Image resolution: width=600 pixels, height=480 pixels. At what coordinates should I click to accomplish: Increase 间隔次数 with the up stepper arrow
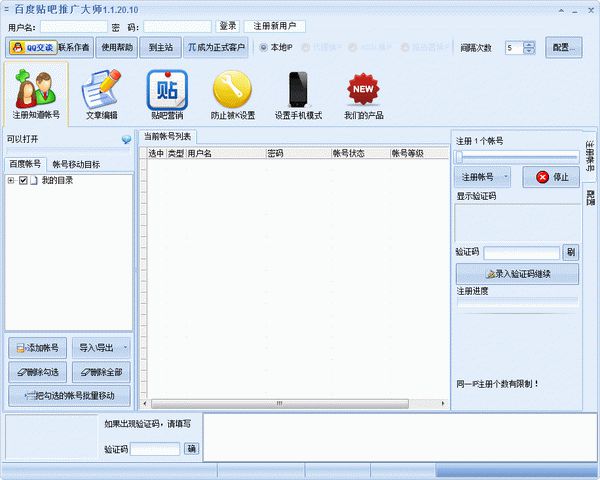coord(529,44)
